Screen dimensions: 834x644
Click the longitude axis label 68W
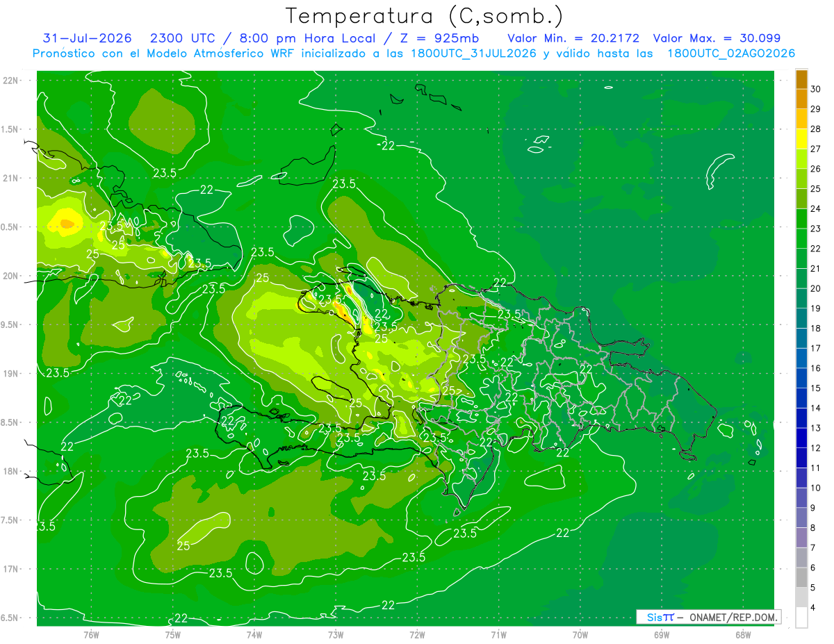click(743, 634)
